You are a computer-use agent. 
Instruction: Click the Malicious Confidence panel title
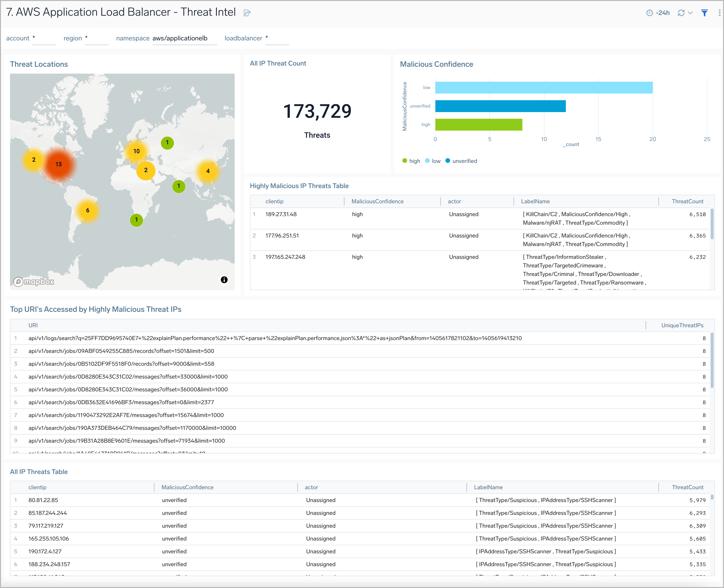pyautogui.click(x=436, y=64)
